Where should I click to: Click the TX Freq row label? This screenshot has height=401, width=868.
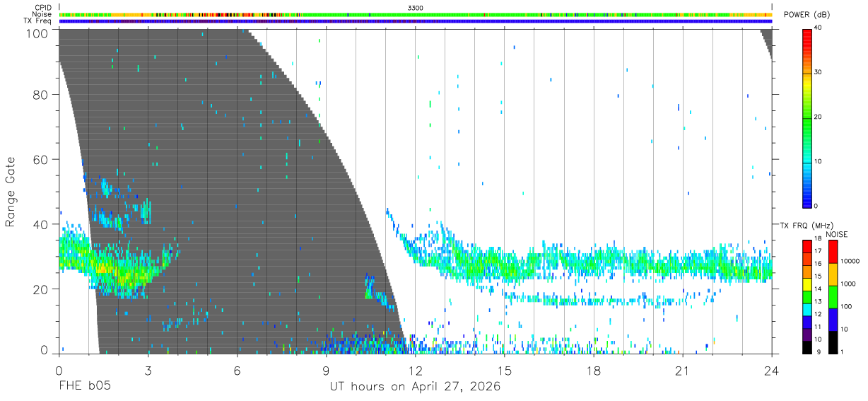tap(38, 21)
